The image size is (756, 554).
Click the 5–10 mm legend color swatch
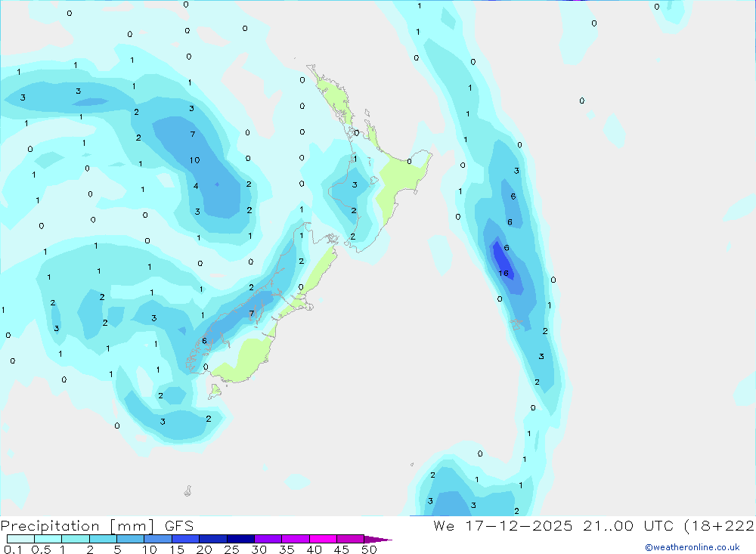pos(131,539)
